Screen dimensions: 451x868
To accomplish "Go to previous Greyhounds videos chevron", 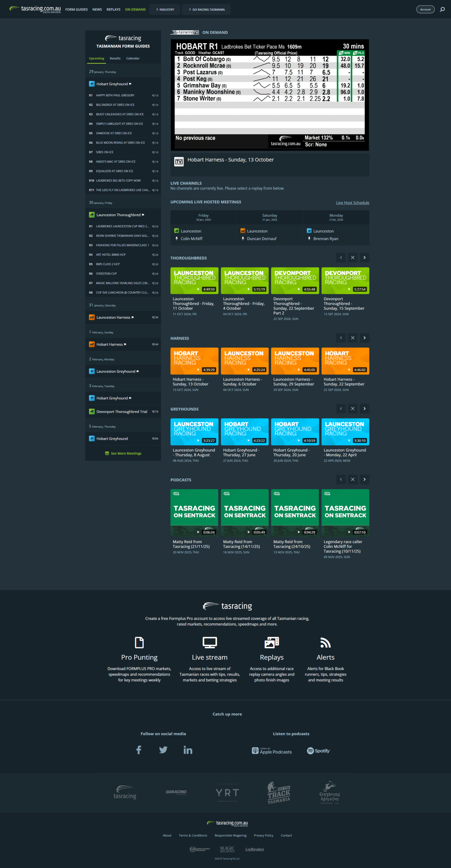I will coord(341,409).
